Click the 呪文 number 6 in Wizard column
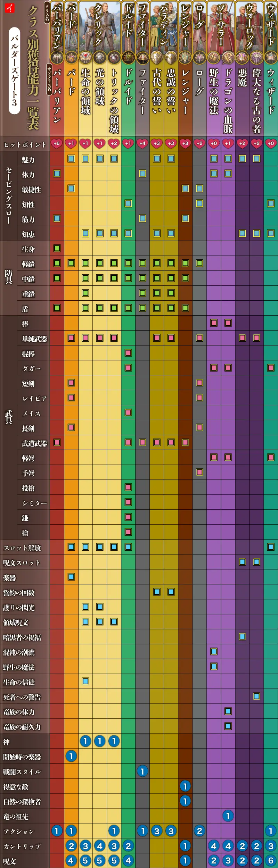 pyautogui.click(x=271, y=861)
